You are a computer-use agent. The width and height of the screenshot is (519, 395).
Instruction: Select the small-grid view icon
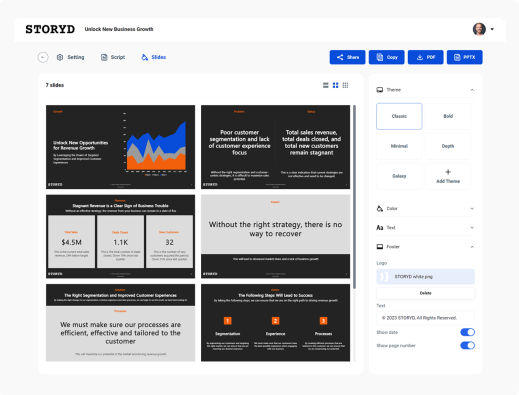(x=345, y=85)
